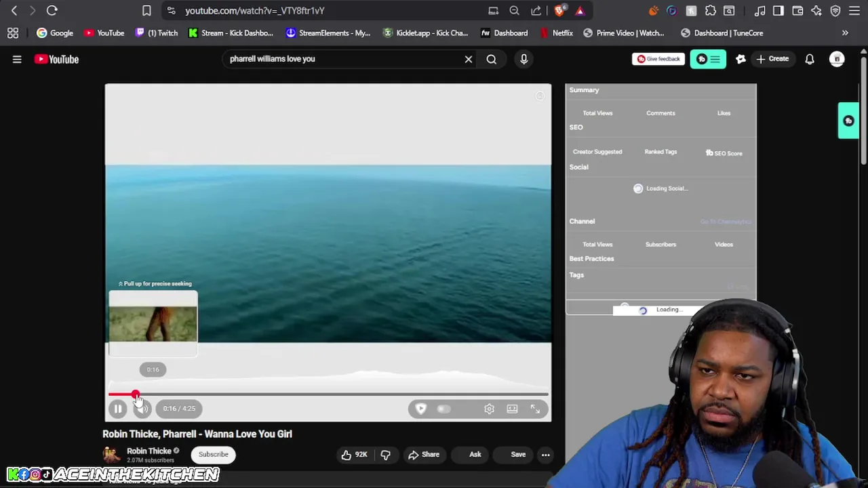Click the browser back arrow

tap(14, 11)
